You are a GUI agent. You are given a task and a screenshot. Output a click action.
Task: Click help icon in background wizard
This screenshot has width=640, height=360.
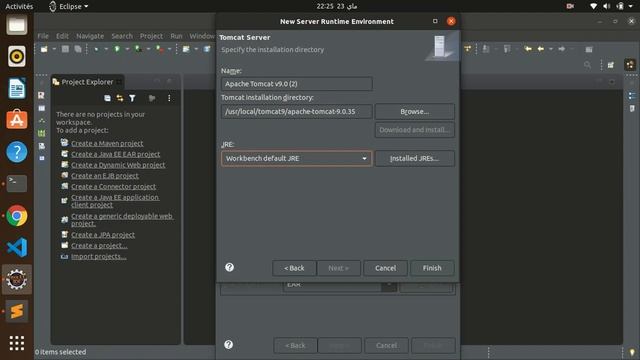(229, 344)
